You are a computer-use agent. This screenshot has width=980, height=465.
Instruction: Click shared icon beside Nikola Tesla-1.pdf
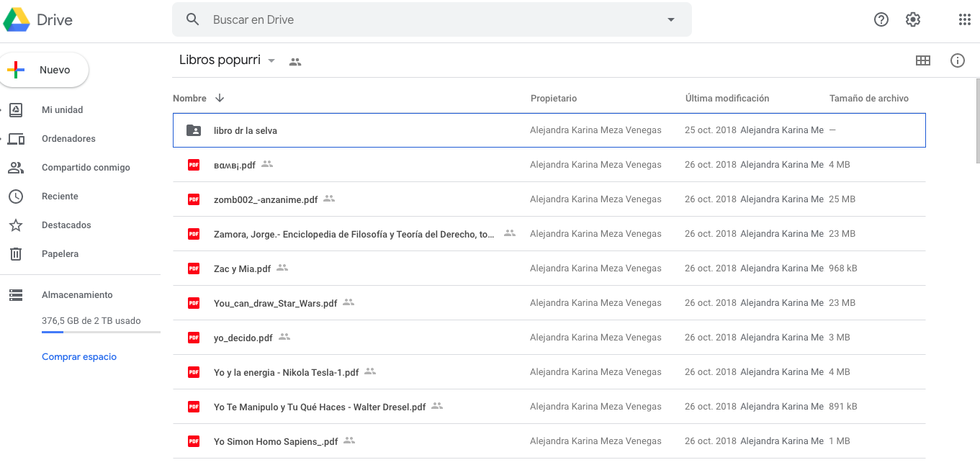(370, 371)
